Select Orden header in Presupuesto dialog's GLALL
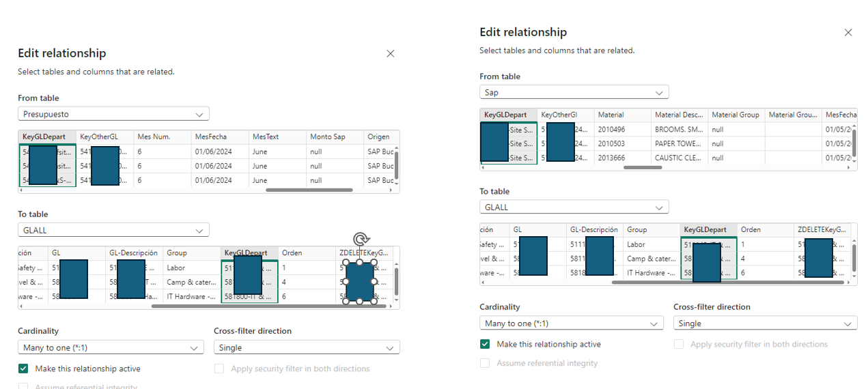868x389 pixels. click(307, 253)
